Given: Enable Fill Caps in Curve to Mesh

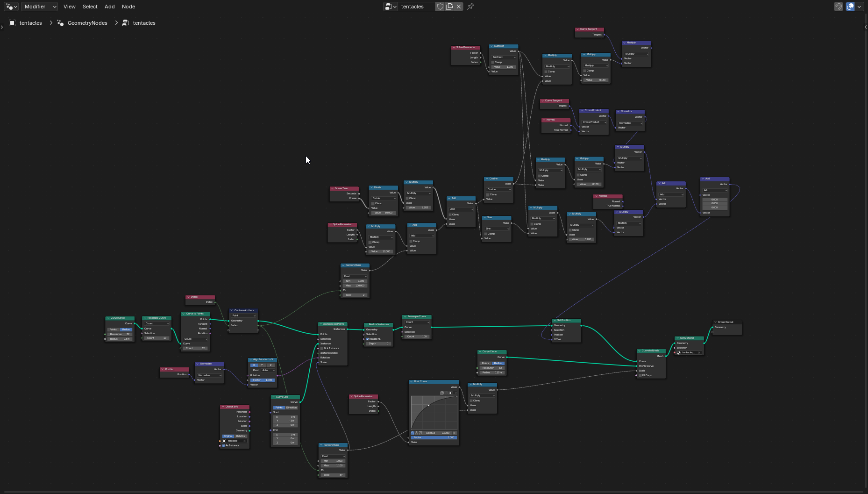Looking at the screenshot, I should [640, 375].
